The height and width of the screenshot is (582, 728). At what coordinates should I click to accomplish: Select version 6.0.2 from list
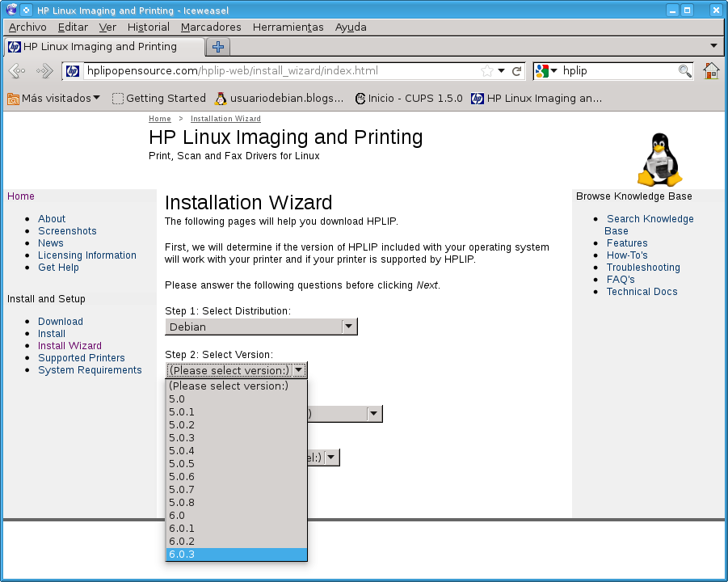(236, 542)
